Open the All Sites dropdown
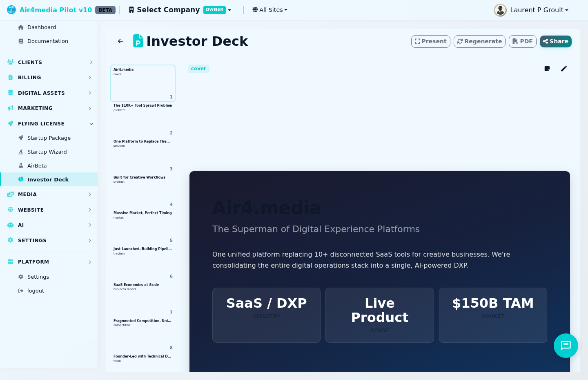This screenshot has height=380, width=588. coord(269,9)
